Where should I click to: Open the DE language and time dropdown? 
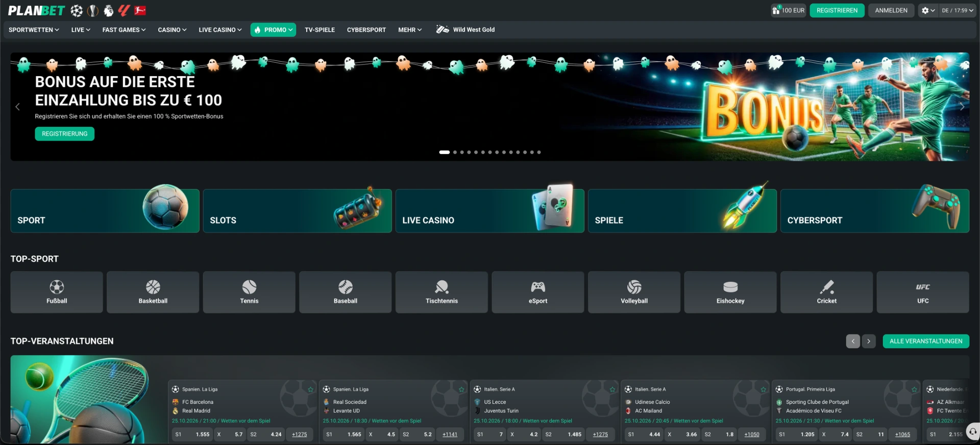click(958, 10)
